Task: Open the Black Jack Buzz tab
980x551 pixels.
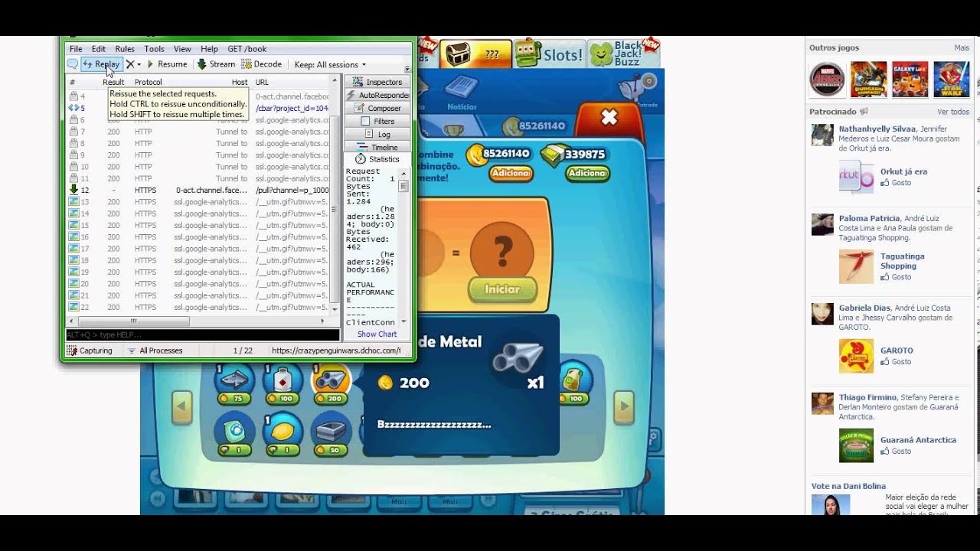Action: coord(624,54)
